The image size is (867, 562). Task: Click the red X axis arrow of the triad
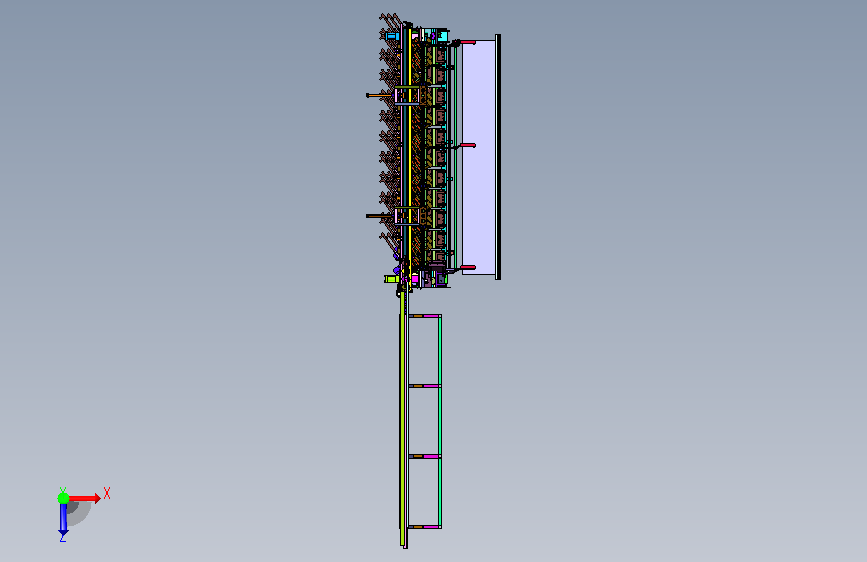point(84,498)
